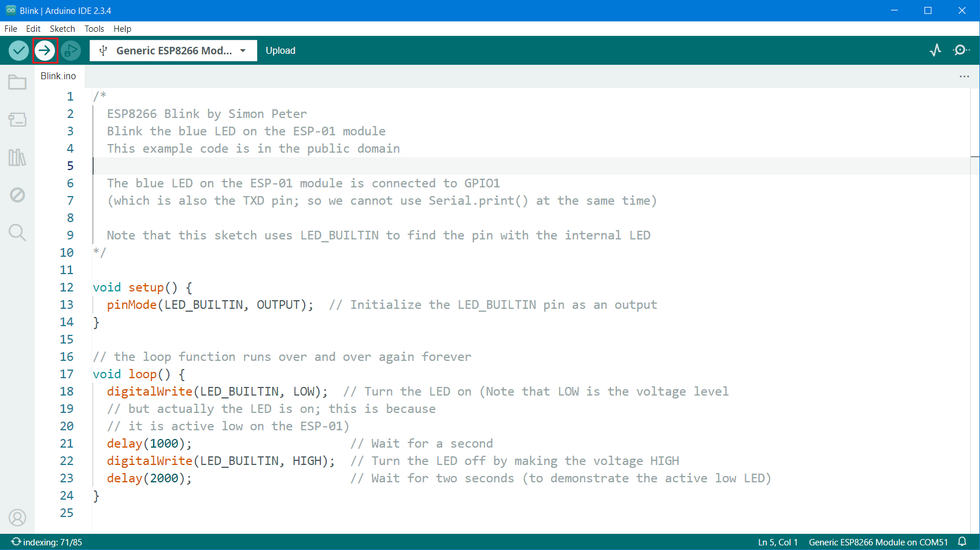Click the comment 'ESP8266 Blink by Simon Peter'
This screenshot has height=550, width=980.
pos(207,114)
